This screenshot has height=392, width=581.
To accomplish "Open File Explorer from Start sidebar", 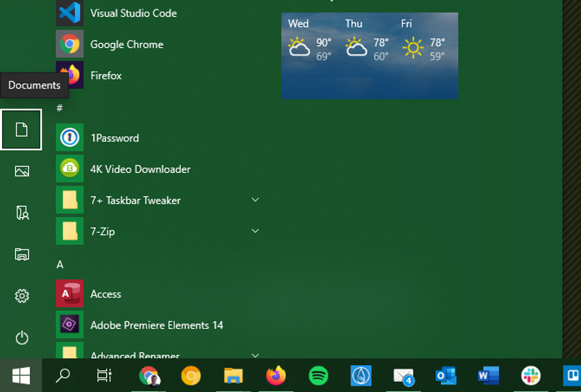I will pos(22,254).
